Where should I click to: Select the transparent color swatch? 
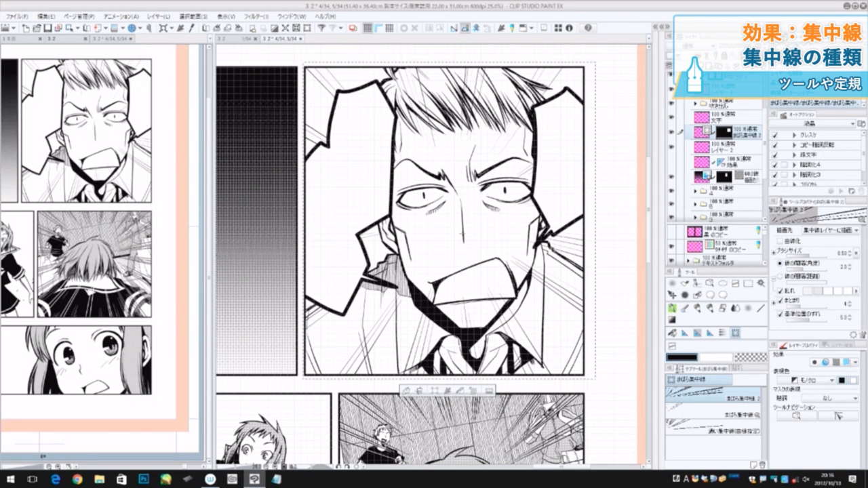[x=751, y=357]
